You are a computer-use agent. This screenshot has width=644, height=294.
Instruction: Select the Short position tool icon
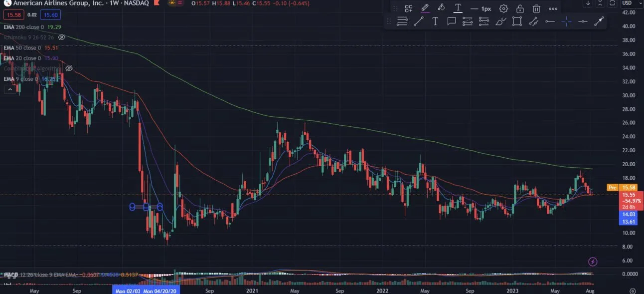pyautogui.click(x=484, y=21)
